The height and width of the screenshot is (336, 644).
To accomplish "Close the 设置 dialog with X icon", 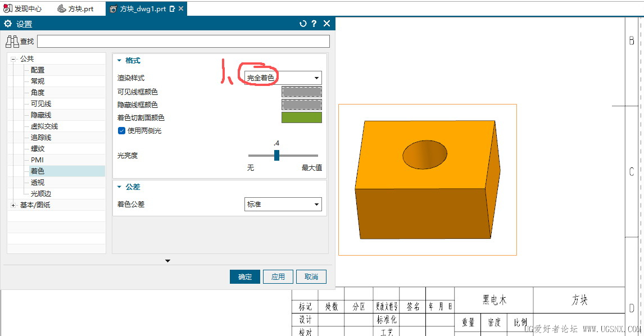I will tap(327, 24).
